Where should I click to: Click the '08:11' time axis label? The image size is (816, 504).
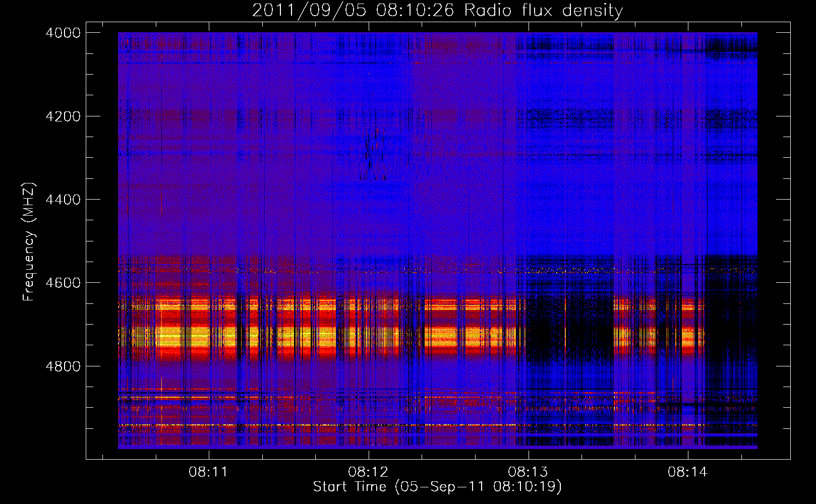click(x=208, y=472)
